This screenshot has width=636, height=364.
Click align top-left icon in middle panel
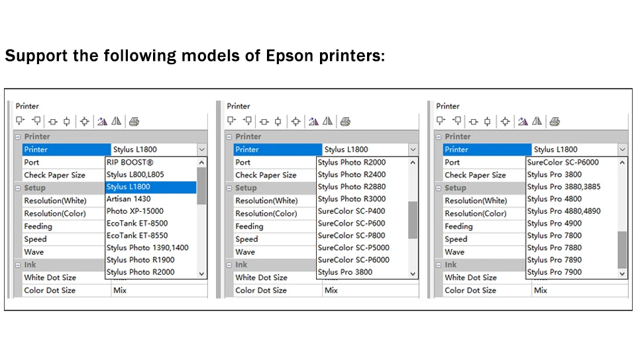point(232,121)
